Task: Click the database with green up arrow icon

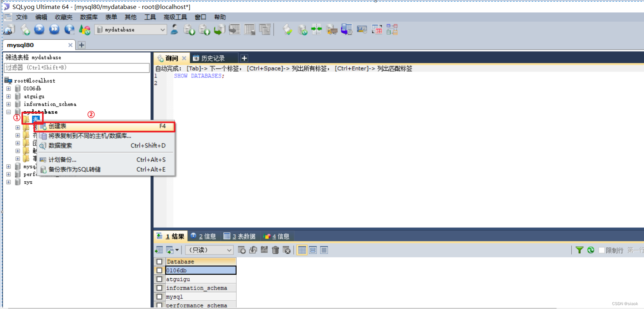Action: tap(204, 30)
